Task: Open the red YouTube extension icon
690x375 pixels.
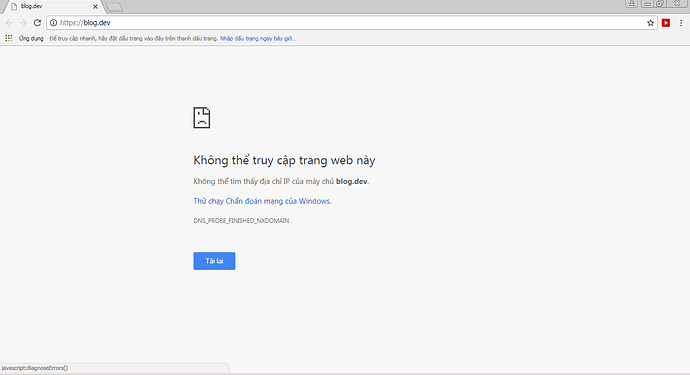Action: tap(666, 23)
